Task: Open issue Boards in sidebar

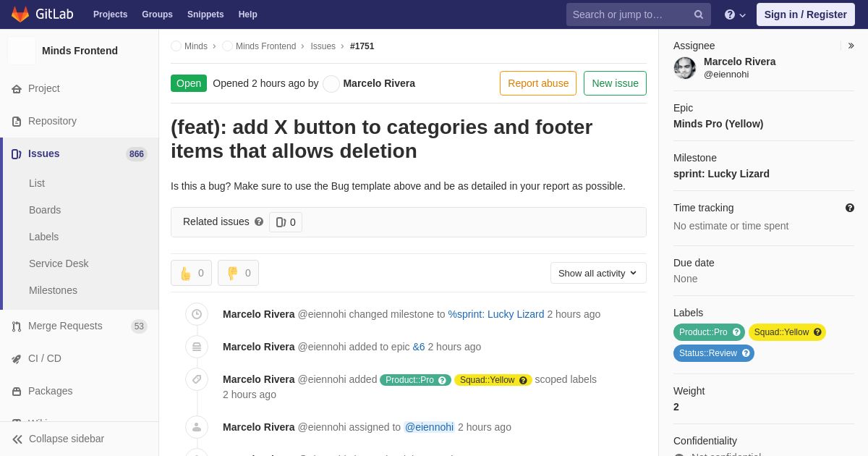Action: [x=45, y=210]
